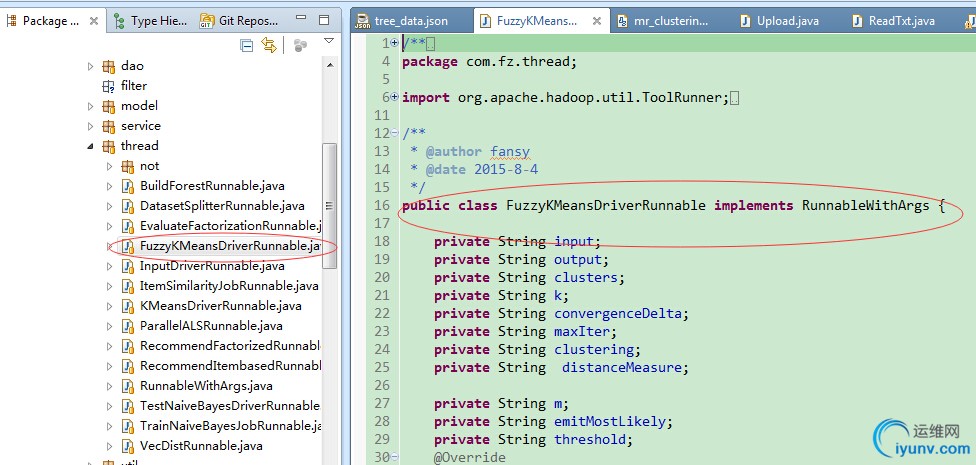976x465 pixels.
Task: Collapse method fold at line 30
Action: [x=394, y=458]
